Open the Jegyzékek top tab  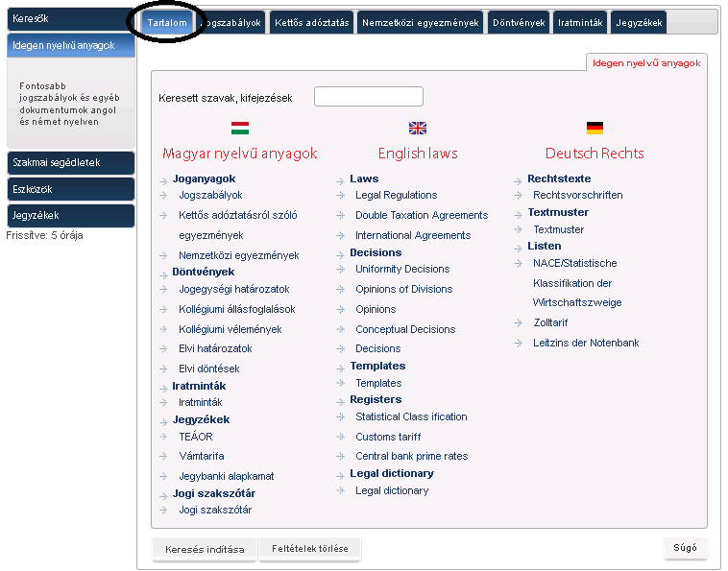click(x=639, y=22)
